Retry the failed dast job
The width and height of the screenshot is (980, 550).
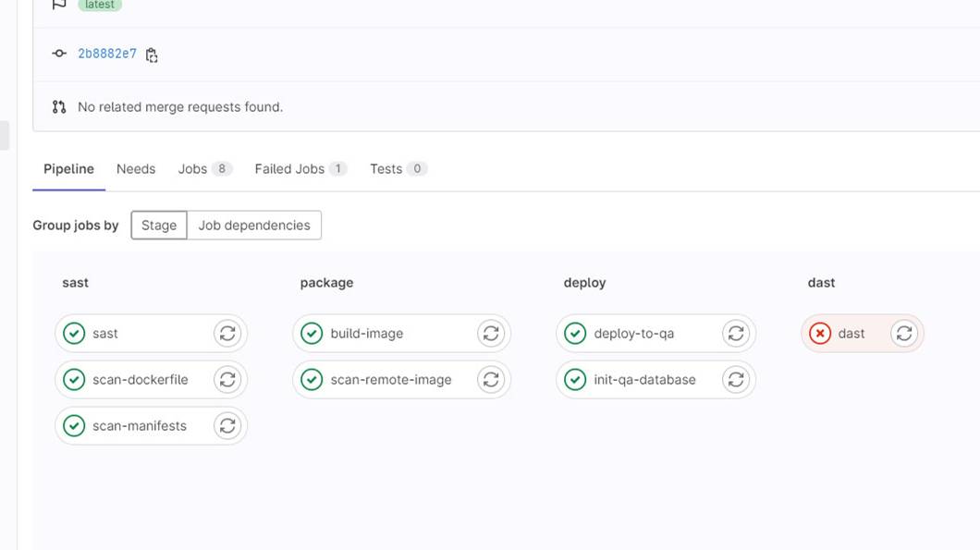[904, 333]
